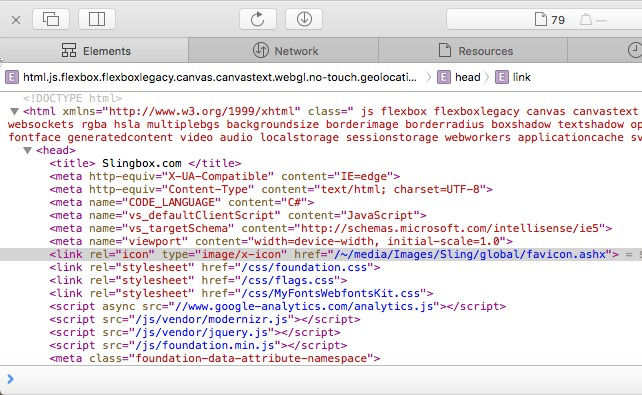Click the purple E icon beside head breadcrumb
Screen dimensions: 642x395
coord(444,77)
